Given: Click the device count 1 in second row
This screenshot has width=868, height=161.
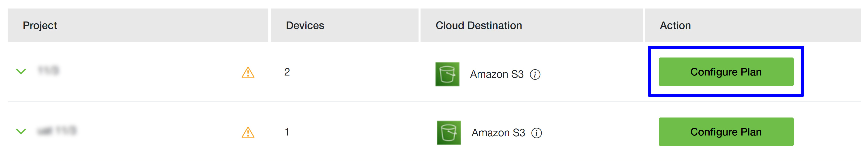Looking at the screenshot, I should 287,132.
